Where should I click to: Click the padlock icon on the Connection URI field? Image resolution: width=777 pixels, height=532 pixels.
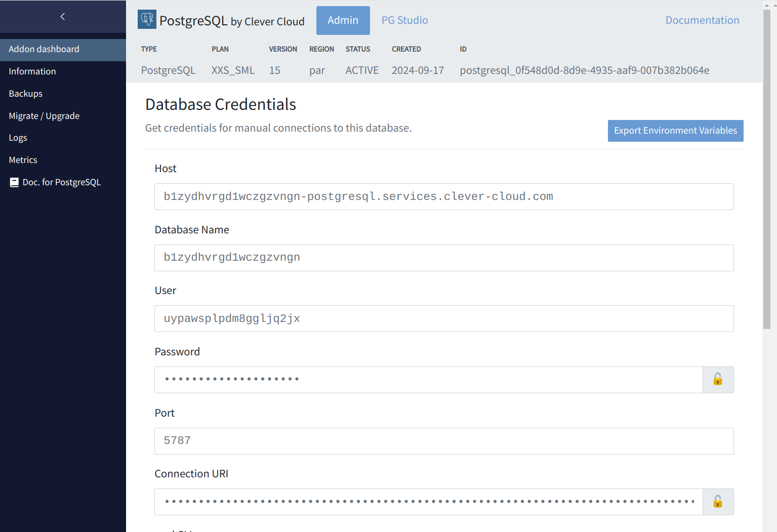click(x=718, y=502)
